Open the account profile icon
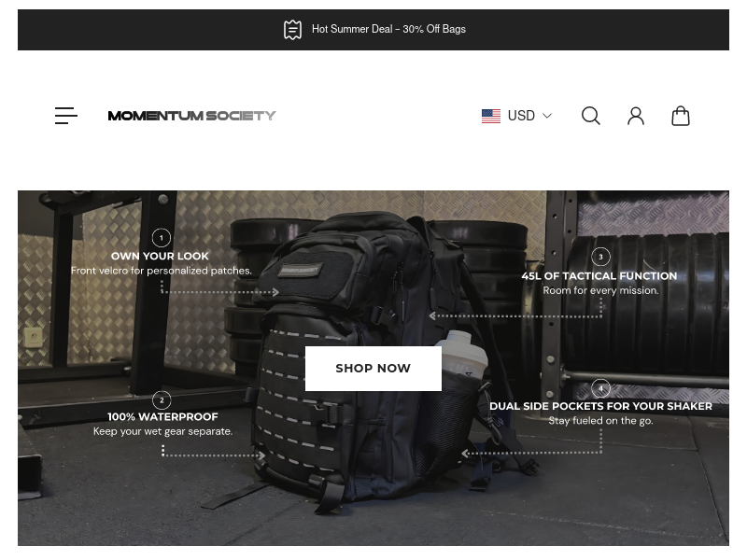747x560 pixels. (636, 116)
